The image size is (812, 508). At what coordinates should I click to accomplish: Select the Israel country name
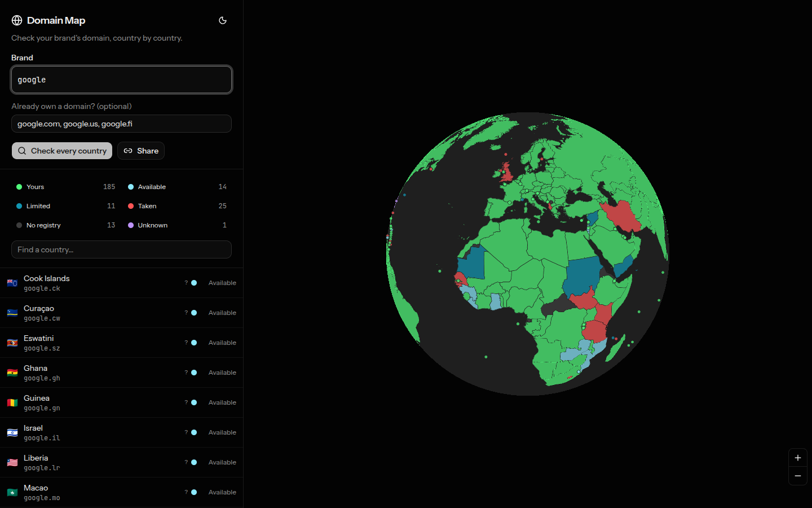33,428
